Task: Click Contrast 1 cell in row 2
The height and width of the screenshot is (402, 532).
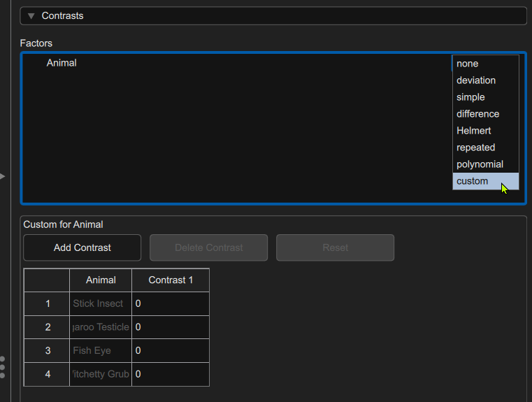Action: tap(170, 327)
